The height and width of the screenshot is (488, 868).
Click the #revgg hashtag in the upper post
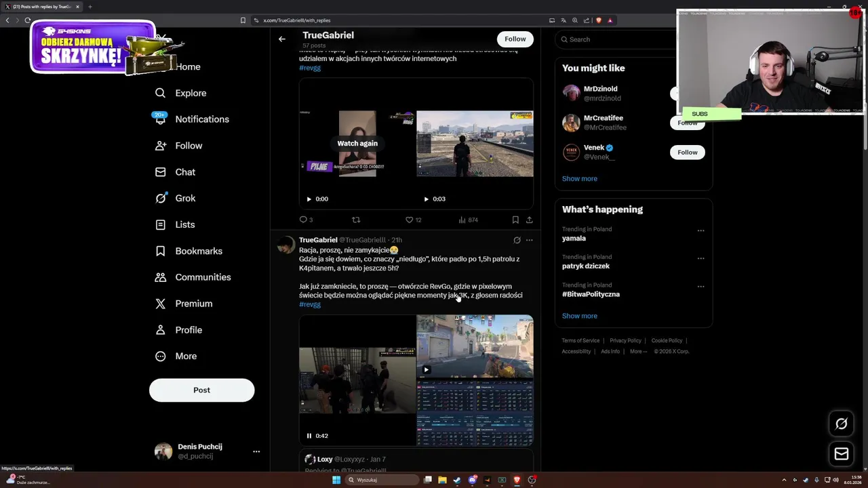pyautogui.click(x=310, y=68)
